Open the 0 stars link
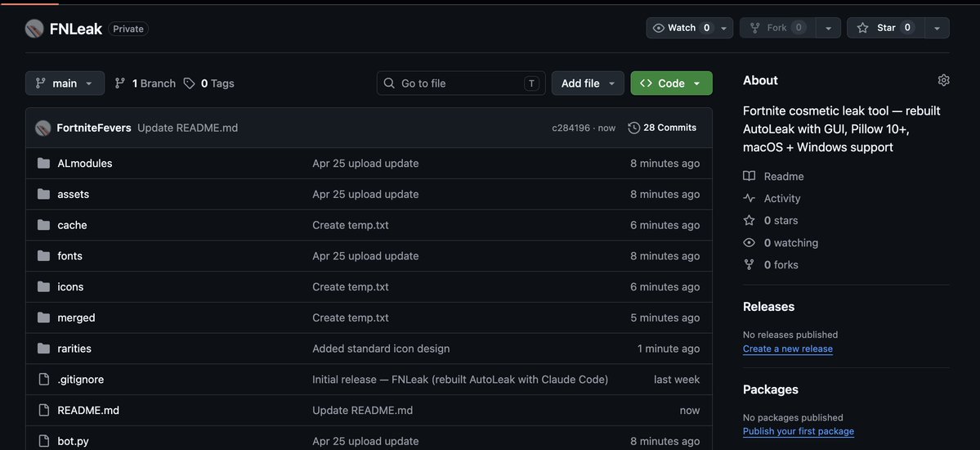The height and width of the screenshot is (450, 980). (770, 220)
